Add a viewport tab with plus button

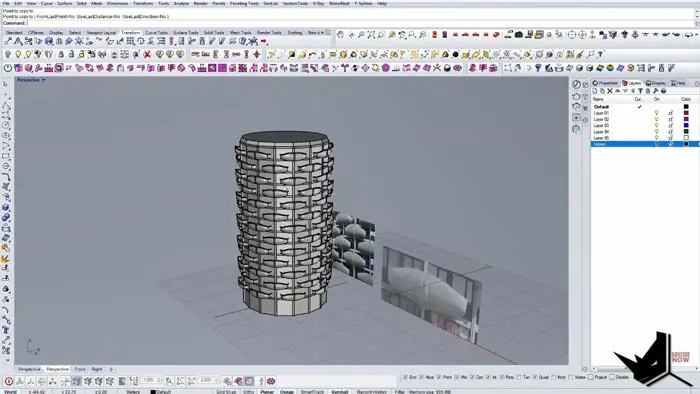[111, 369]
